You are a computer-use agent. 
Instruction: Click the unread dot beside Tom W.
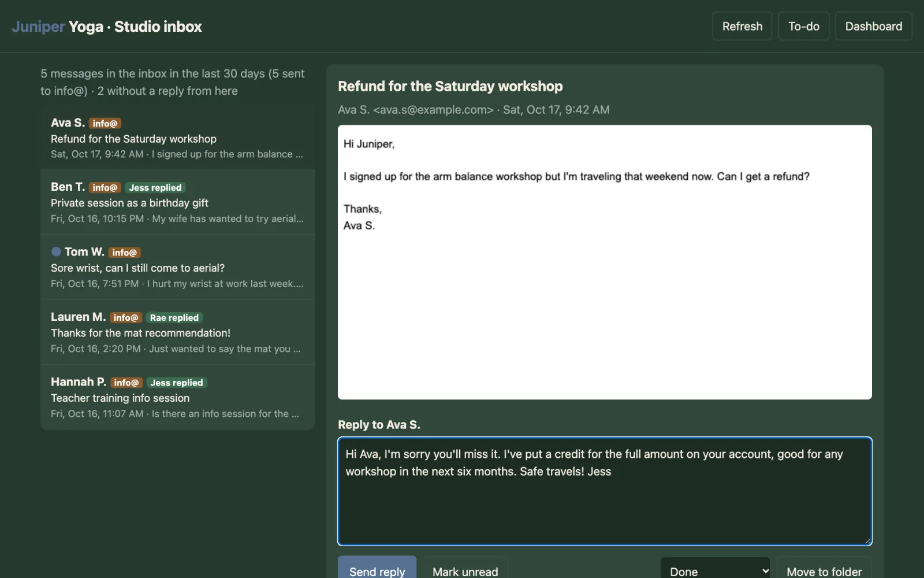[x=56, y=251]
